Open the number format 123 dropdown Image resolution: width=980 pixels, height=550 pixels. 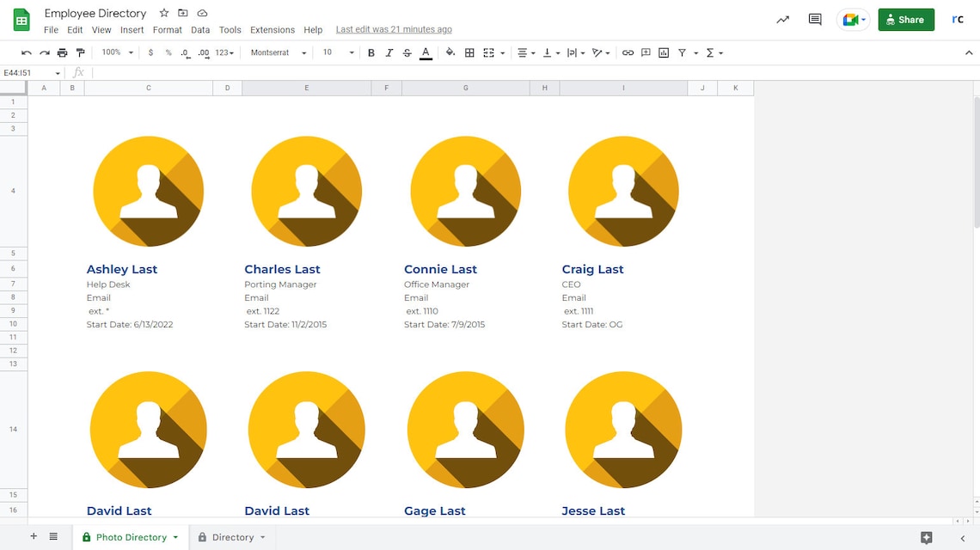point(224,53)
